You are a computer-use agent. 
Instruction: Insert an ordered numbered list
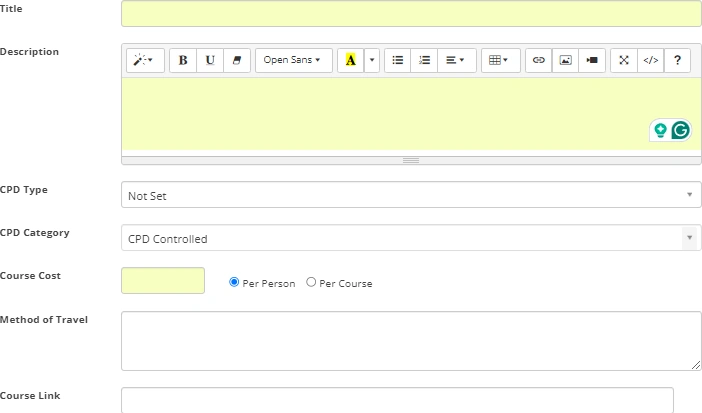[424, 60]
